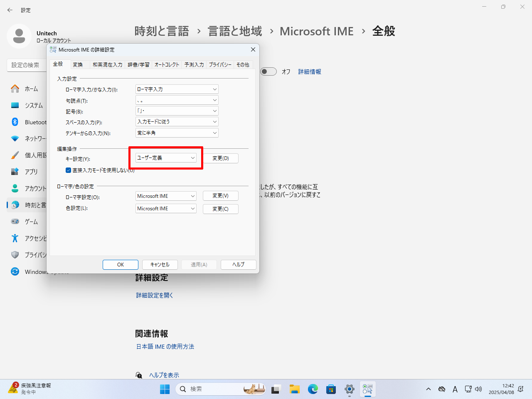This screenshot has width=532, height=399.
Task: Open the Accessibility icon in sidebar
Action: coord(15,238)
